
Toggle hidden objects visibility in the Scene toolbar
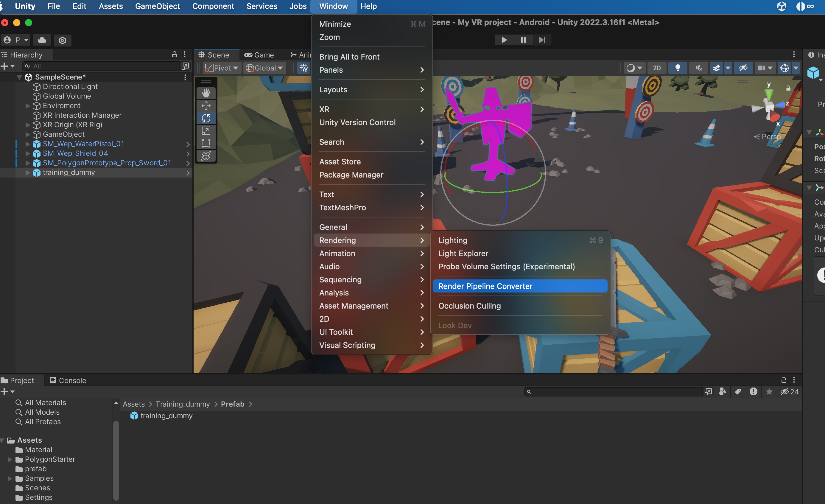[743, 68]
